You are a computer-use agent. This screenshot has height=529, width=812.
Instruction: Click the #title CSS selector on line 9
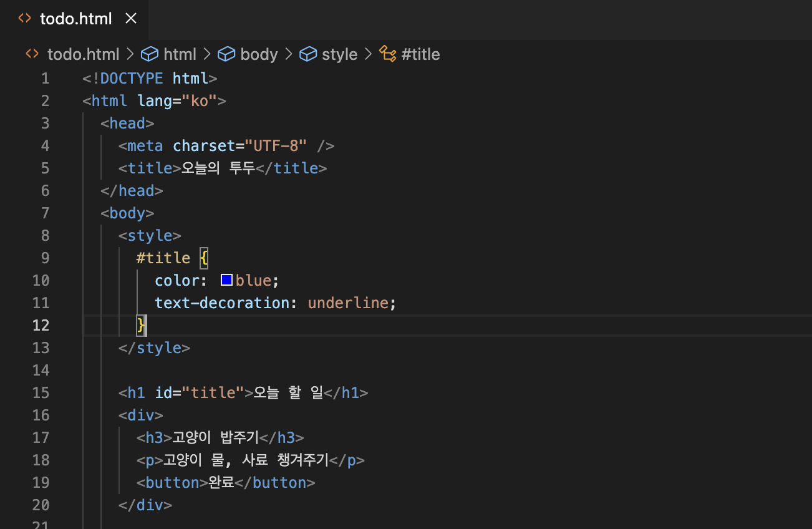click(163, 258)
